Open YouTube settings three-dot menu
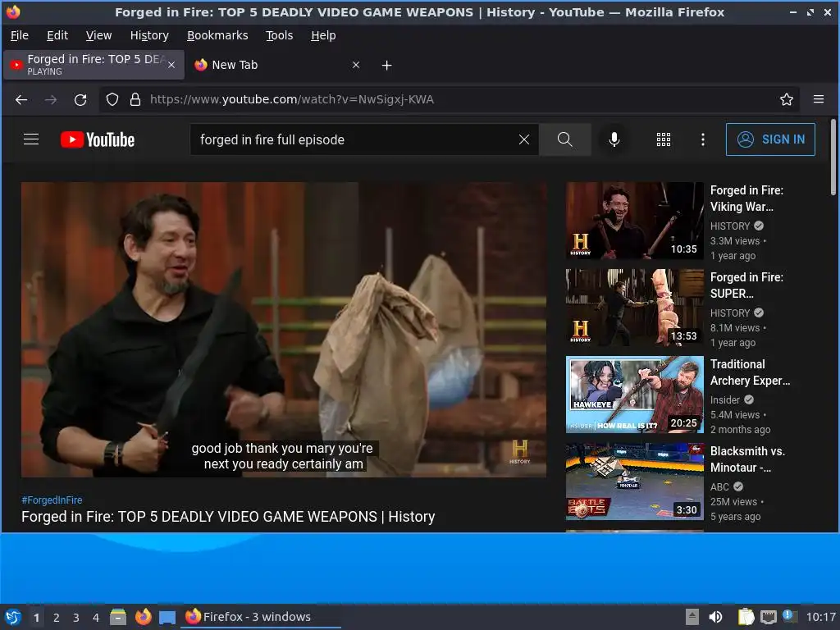The height and width of the screenshot is (630, 840). 702,139
